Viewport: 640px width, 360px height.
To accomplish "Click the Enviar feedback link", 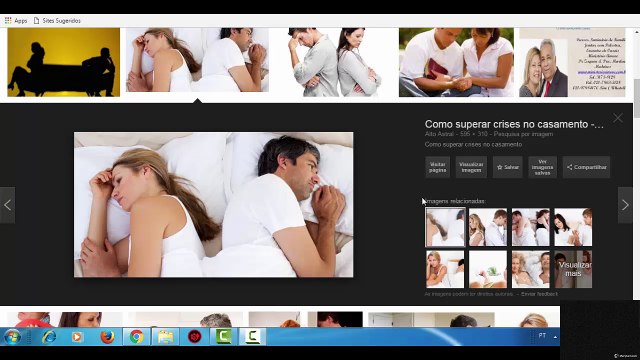I will [539, 294].
